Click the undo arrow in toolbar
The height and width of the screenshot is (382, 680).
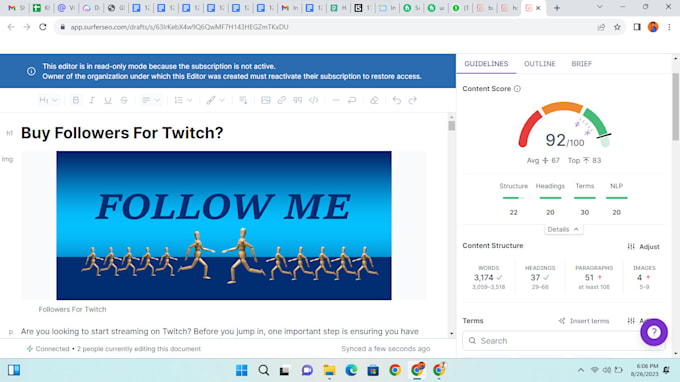point(396,100)
